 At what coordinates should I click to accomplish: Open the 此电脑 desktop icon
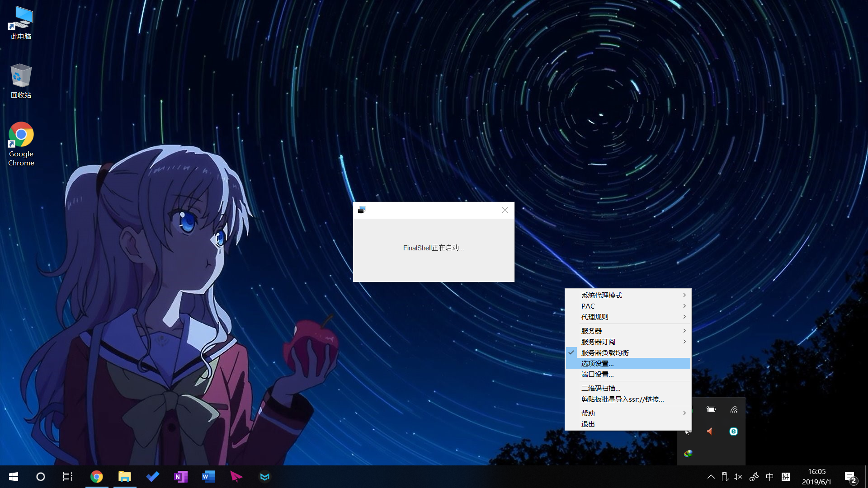click(21, 23)
